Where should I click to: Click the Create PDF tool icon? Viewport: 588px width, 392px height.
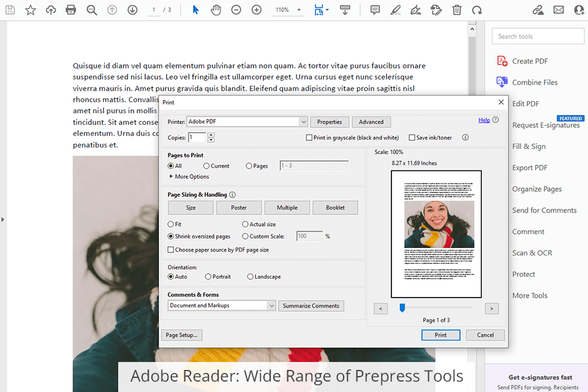coord(502,61)
